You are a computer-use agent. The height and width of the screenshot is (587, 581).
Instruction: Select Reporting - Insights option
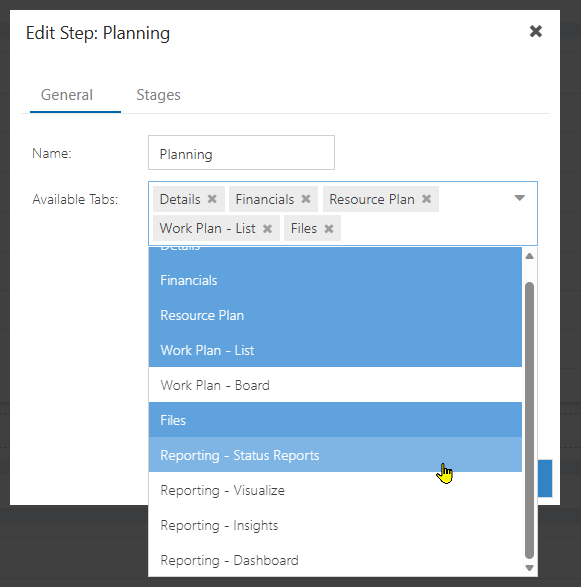(x=335, y=525)
